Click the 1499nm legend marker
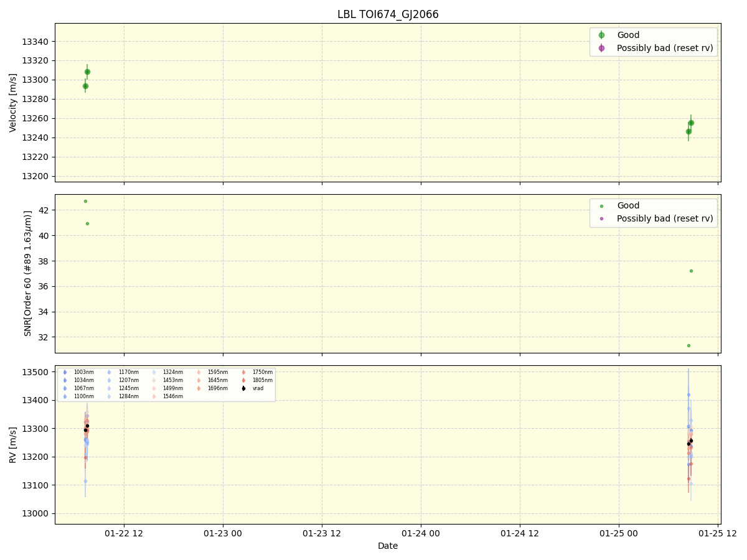The height and width of the screenshot is (560, 747). tap(154, 388)
